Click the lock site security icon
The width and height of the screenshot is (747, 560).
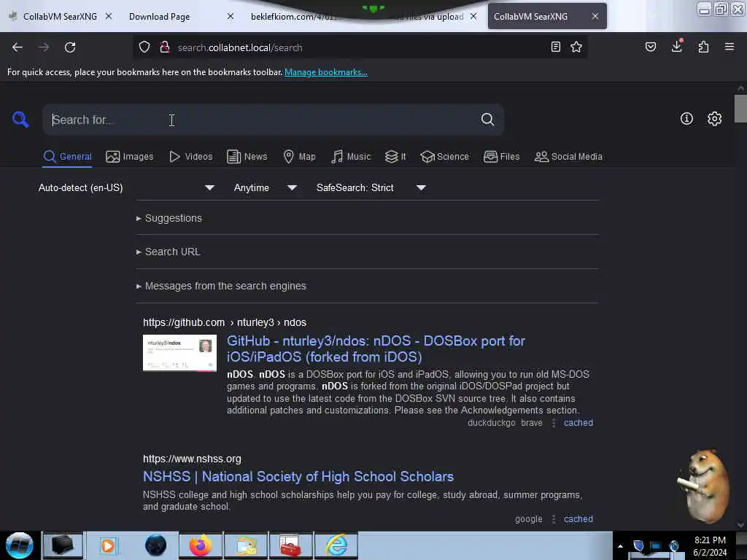165,47
